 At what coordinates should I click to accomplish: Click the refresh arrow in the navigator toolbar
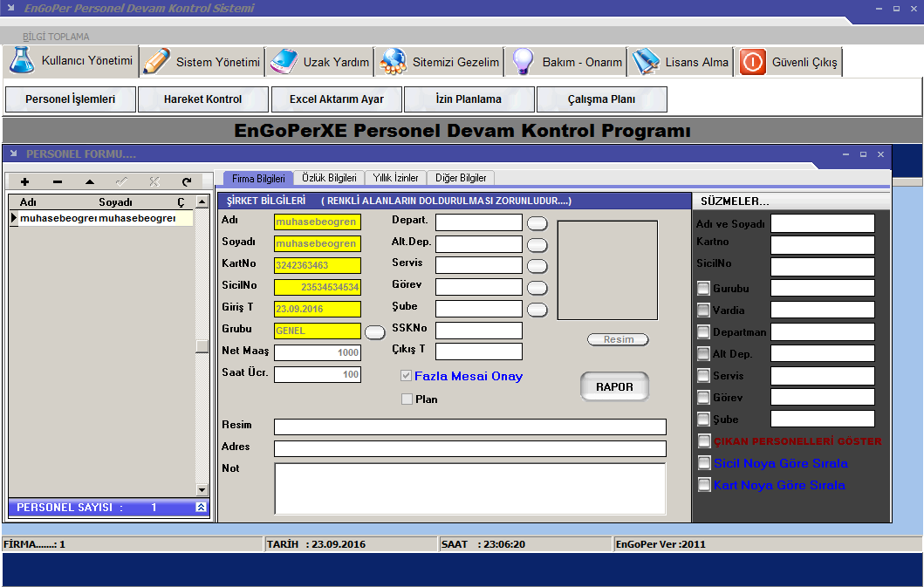click(x=187, y=182)
